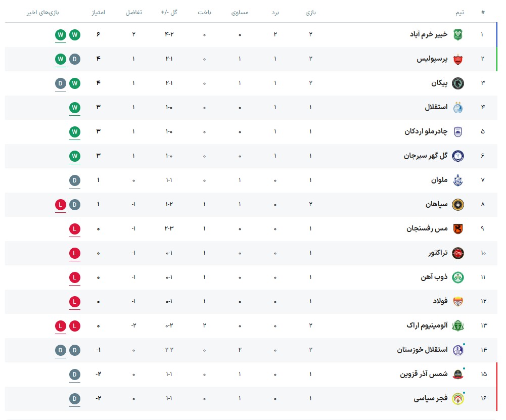Click Sepahan's red L result badge
Screen dimensions: 506x420
coord(60,205)
